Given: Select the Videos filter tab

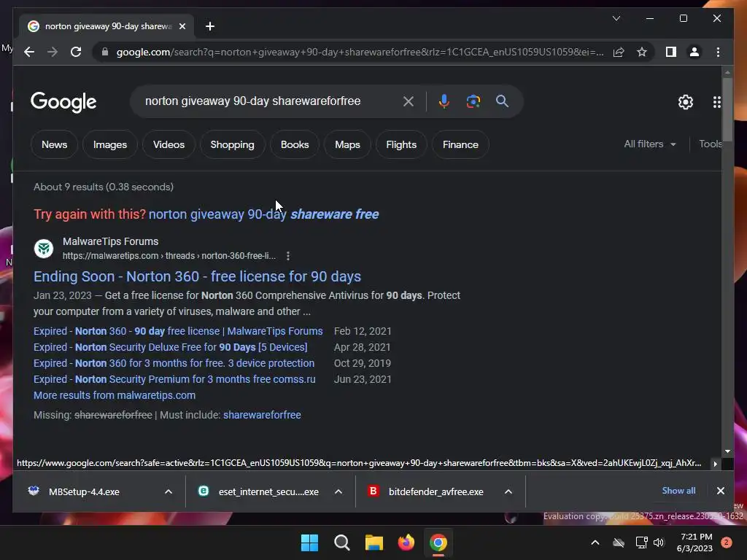Looking at the screenshot, I should pos(169,144).
